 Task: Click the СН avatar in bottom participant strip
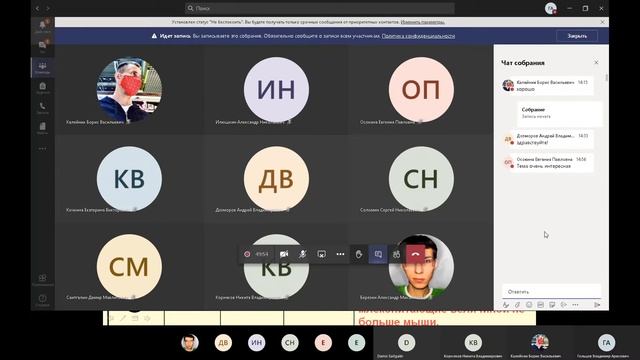click(x=290, y=342)
